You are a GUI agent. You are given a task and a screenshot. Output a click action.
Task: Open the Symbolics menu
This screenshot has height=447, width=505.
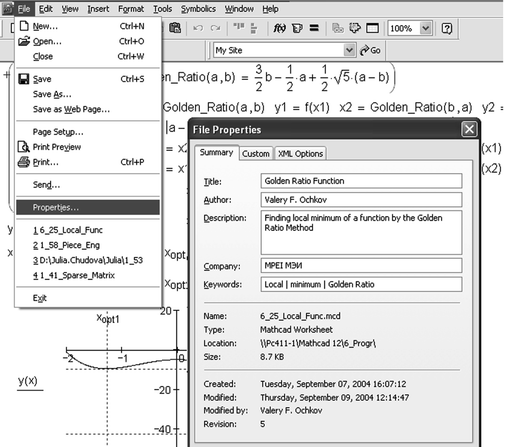(x=198, y=9)
